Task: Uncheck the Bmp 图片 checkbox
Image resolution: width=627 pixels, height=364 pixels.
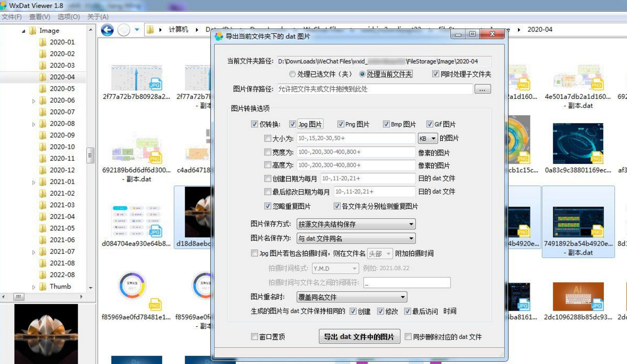Action: click(x=386, y=124)
